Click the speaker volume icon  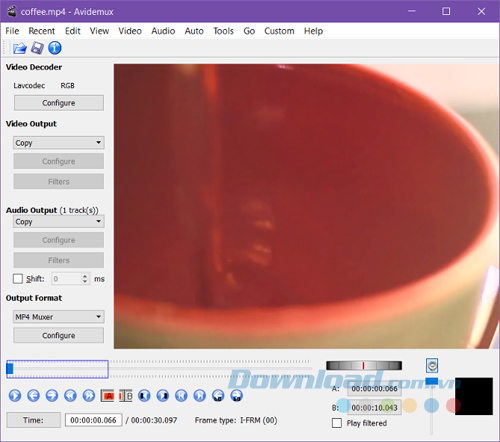click(x=432, y=366)
